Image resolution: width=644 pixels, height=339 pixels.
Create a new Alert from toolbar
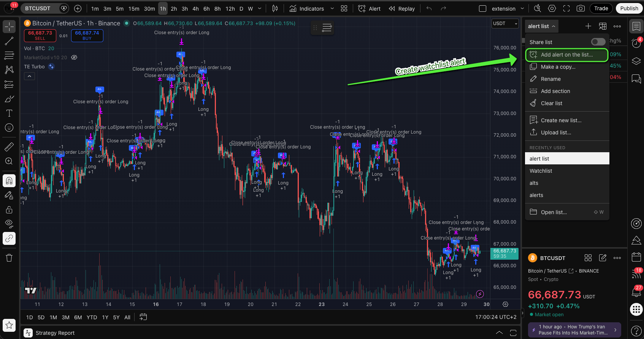[x=370, y=8]
